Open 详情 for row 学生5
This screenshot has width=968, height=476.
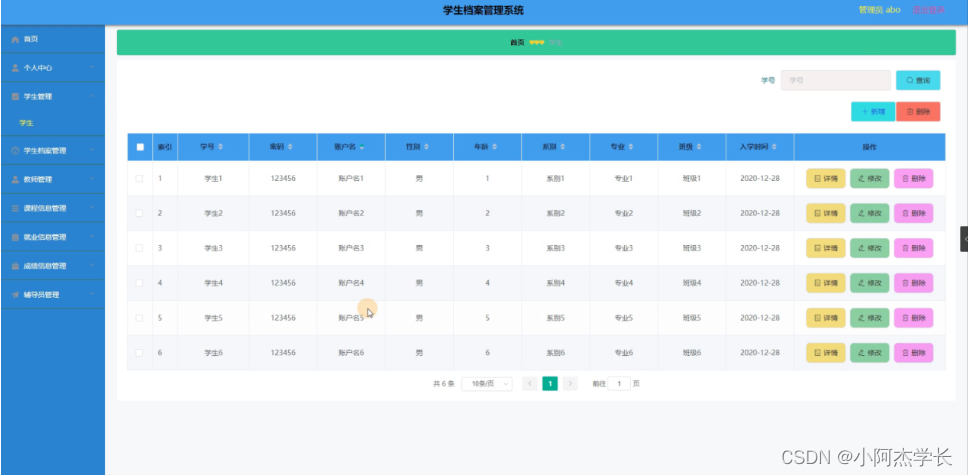point(825,318)
